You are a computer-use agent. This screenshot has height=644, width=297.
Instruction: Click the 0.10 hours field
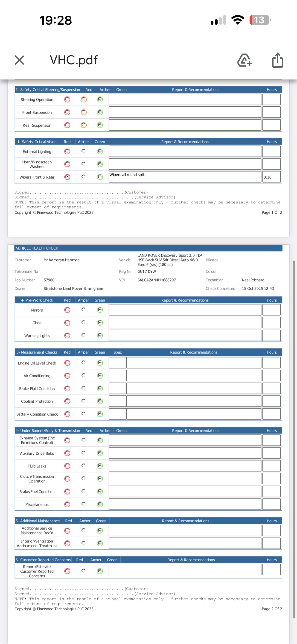click(271, 177)
